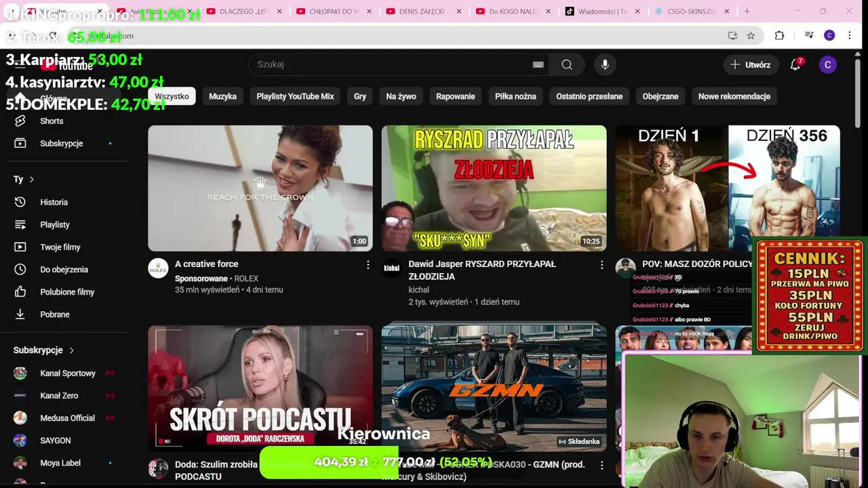Select the Obejrzane filter chip
Image resolution: width=868 pixels, height=488 pixels.
tap(660, 96)
